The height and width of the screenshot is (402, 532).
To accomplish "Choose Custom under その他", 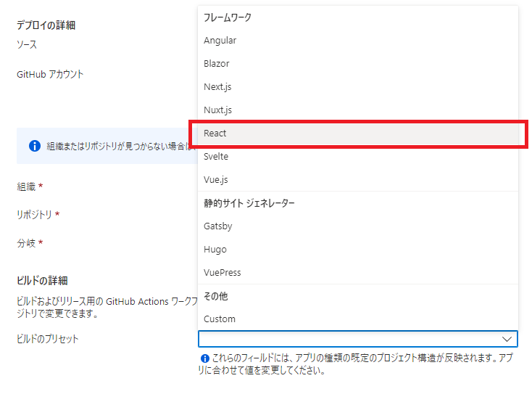I will coord(358,319).
